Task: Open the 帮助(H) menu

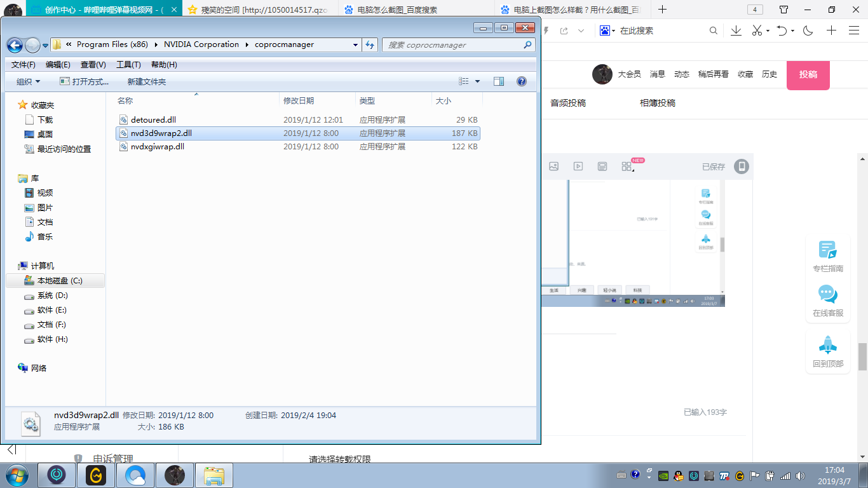Action: [x=164, y=65]
